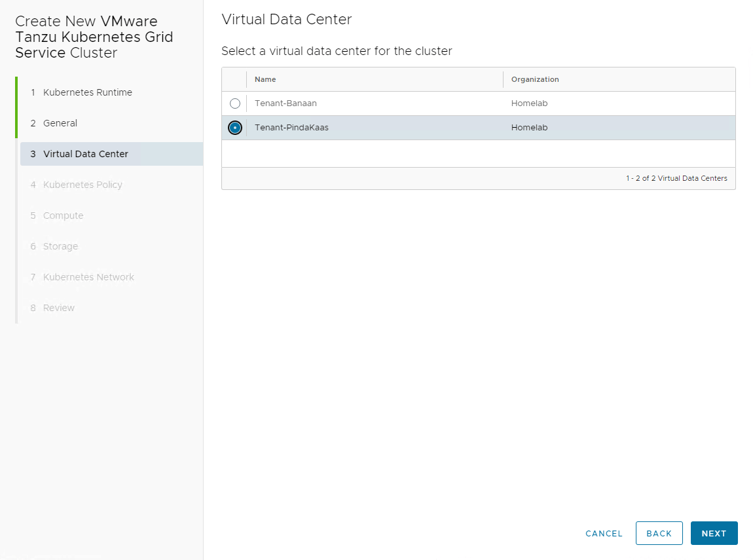Screen dimensions: 753x560
Task: Cancel the cluster creation wizard
Action: pyautogui.click(x=604, y=533)
